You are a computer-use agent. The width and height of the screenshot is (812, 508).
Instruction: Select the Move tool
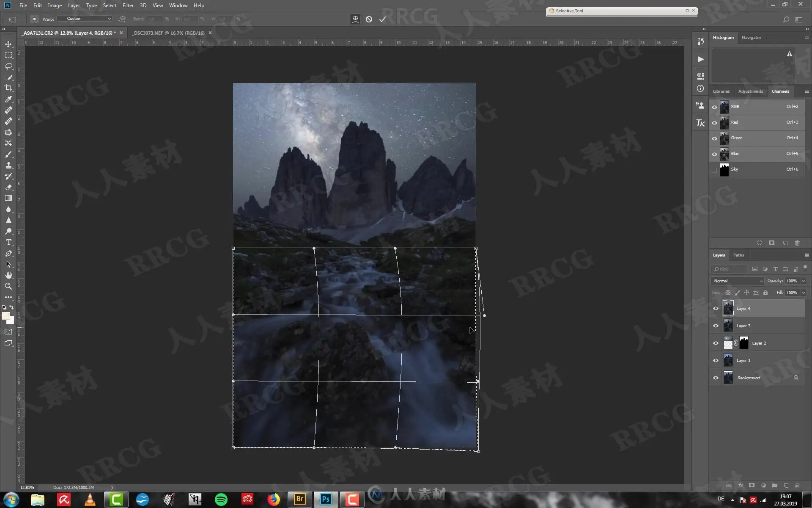pyautogui.click(x=8, y=44)
